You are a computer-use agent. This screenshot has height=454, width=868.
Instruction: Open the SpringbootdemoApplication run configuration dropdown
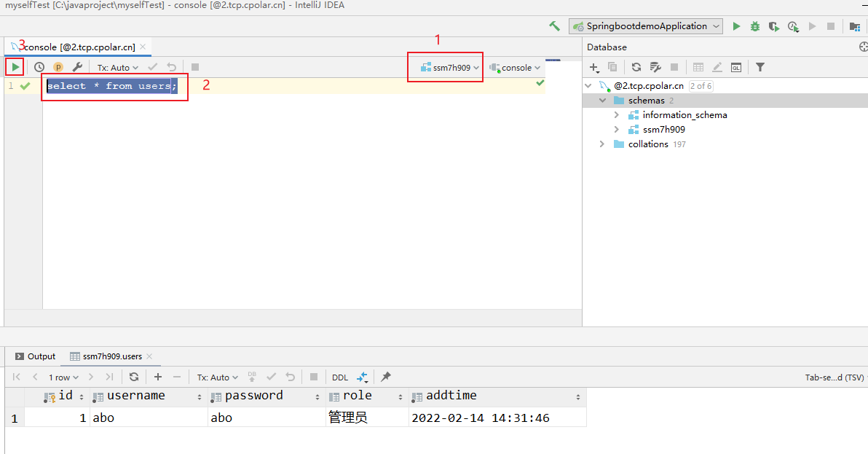[646, 26]
